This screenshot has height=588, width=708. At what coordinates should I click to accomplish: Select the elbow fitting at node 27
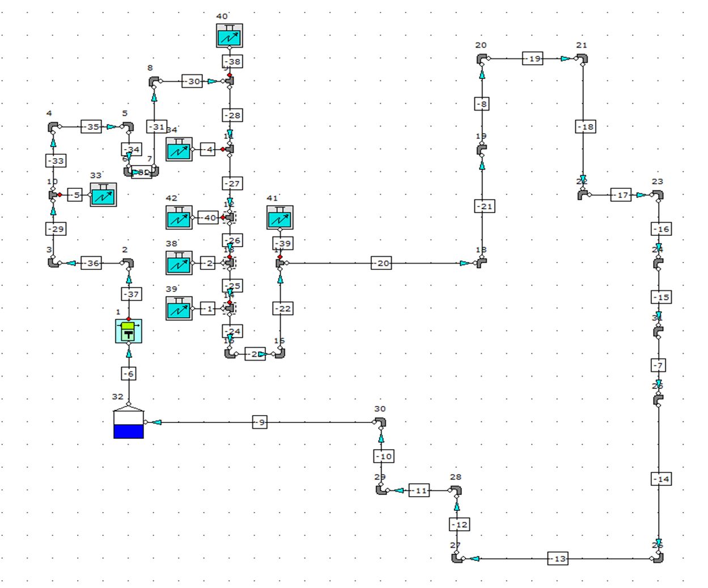457,558
